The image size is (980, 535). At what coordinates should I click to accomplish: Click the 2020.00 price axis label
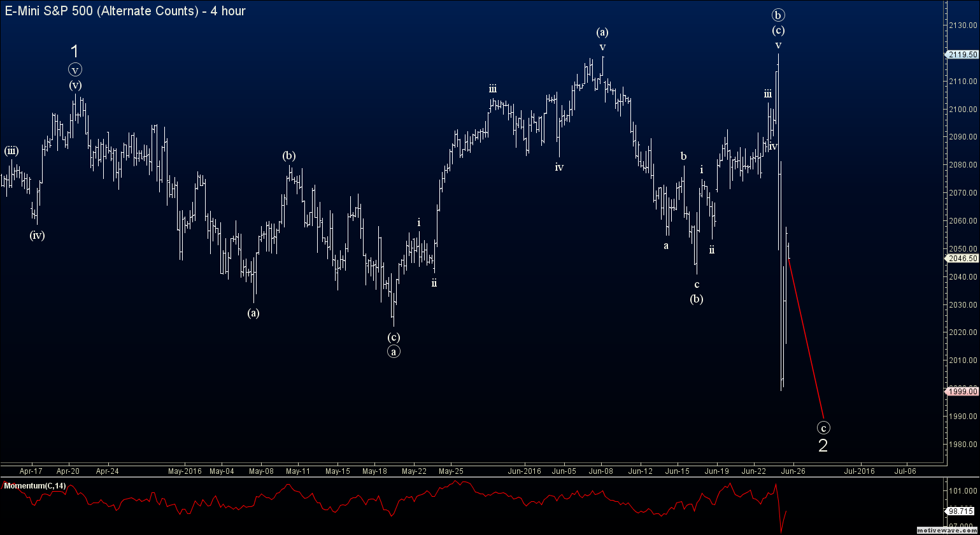coord(962,332)
